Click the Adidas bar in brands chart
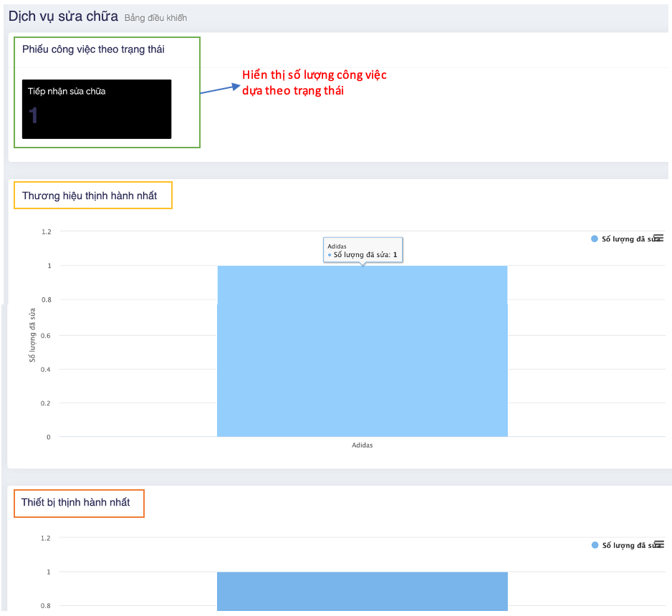Image resolution: width=672 pixels, height=616 pixels. pos(362,351)
